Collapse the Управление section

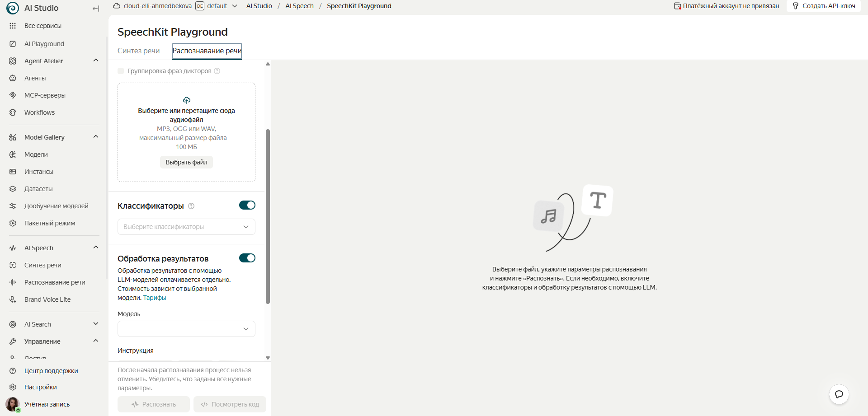[x=96, y=341]
